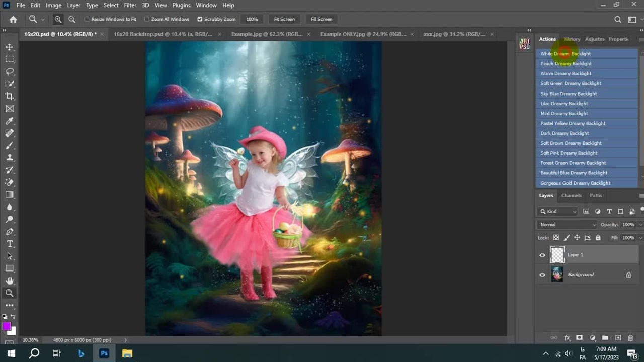The width and height of the screenshot is (644, 362).
Task: Select the Hand tool
Action: (x=10, y=281)
